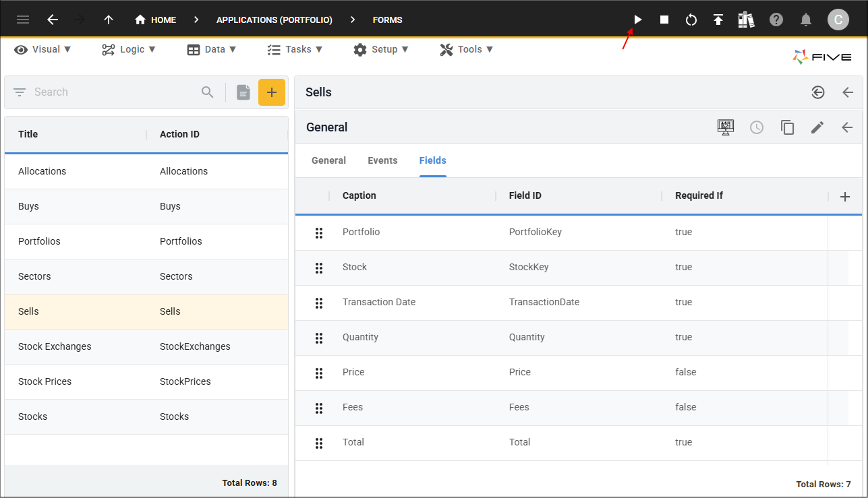Switch to the General tab
The width and height of the screenshot is (868, 498).
[x=328, y=160]
